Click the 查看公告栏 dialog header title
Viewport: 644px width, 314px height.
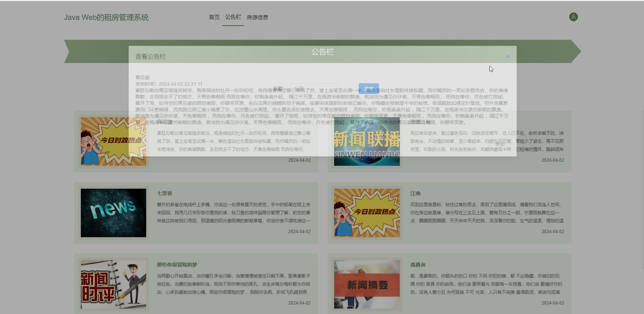151,57
